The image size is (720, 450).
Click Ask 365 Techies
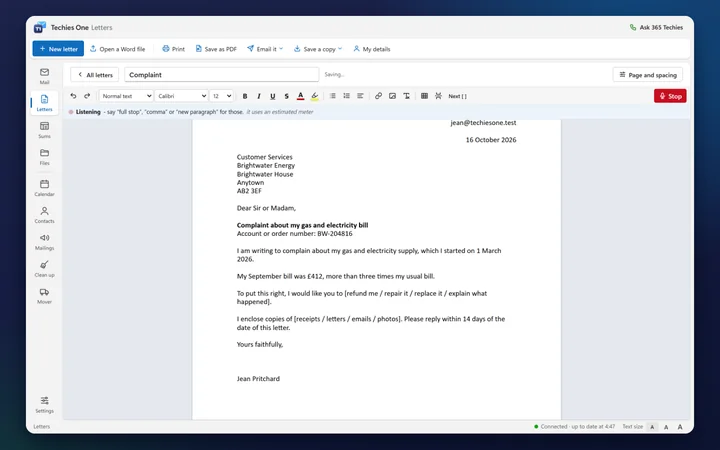[x=656, y=27]
